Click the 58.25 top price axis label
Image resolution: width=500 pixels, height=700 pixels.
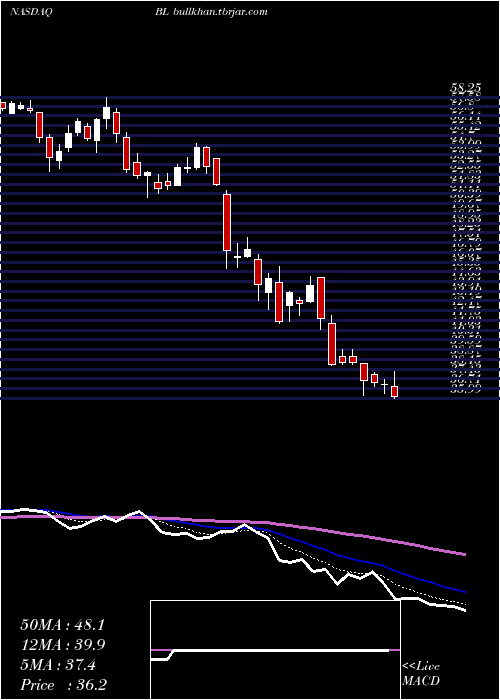465,90
